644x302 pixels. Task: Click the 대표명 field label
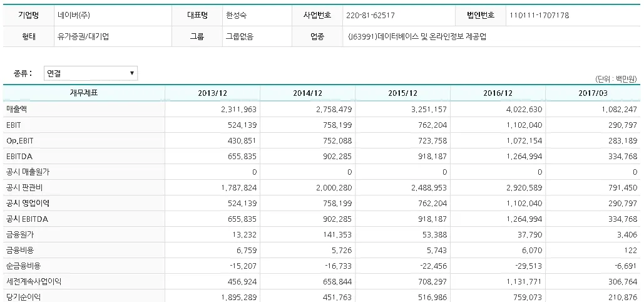[x=197, y=15]
